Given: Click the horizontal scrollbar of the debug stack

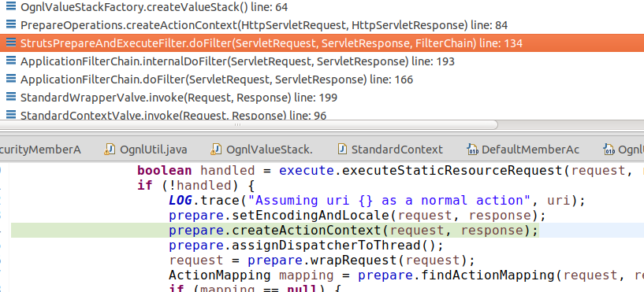Looking at the screenshot, I should point(249,124).
